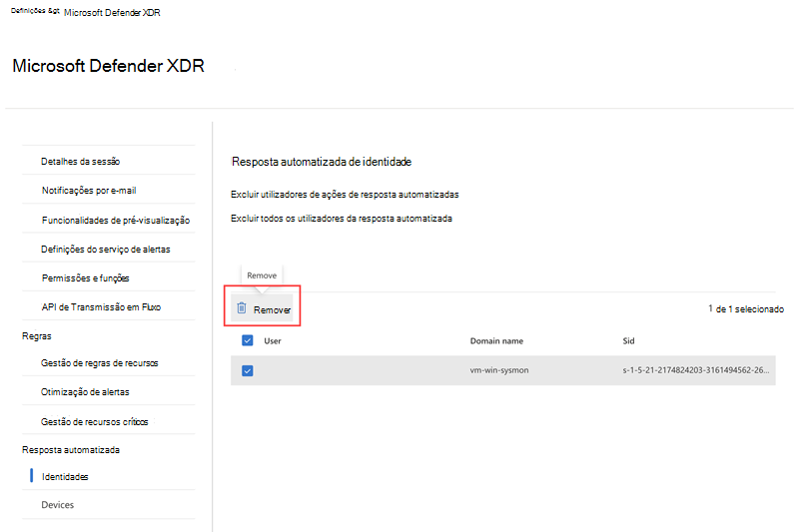Open Funcionalidades de pré-visualização

tap(116, 220)
